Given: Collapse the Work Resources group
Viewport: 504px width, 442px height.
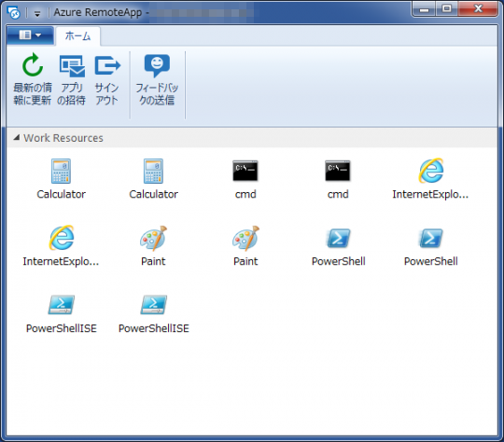Looking at the screenshot, I should pyautogui.click(x=17, y=137).
